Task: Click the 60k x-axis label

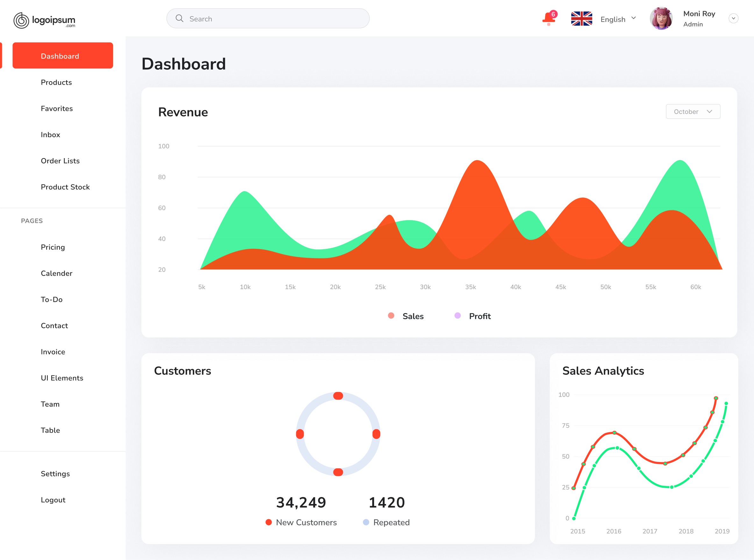Action: [696, 287]
